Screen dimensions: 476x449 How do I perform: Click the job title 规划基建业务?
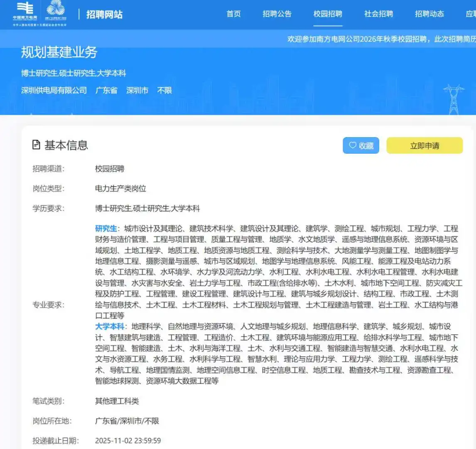point(59,52)
